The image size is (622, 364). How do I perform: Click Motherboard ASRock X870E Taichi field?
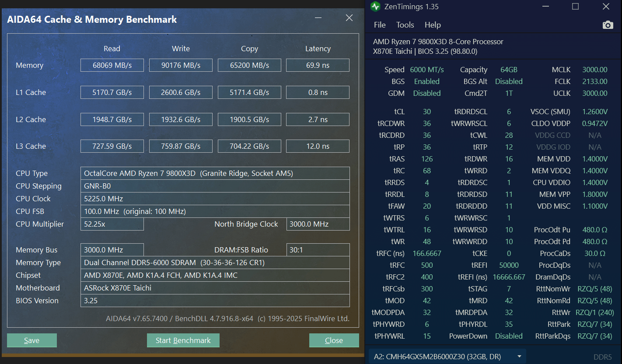pos(215,288)
